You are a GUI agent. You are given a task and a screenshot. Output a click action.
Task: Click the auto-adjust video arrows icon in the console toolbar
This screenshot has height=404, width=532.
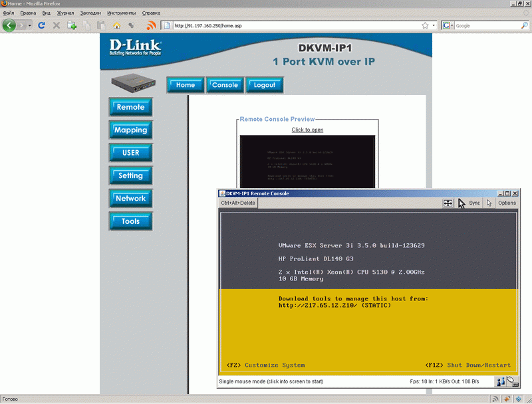448,203
